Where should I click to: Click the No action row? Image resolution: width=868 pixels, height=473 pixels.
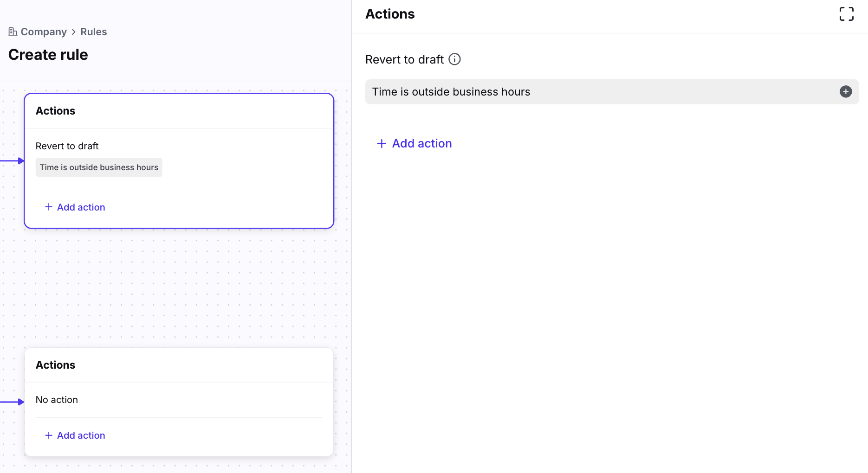[x=57, y=400]
